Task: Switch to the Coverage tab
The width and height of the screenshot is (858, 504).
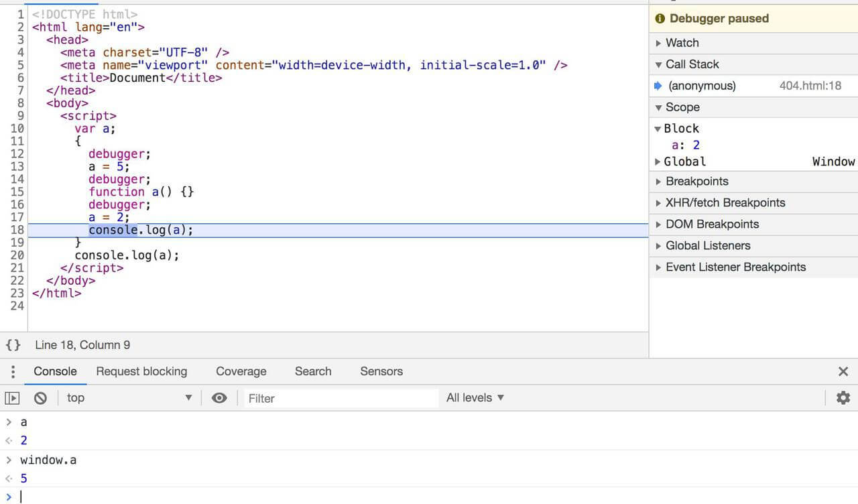Action: point(241,371)
